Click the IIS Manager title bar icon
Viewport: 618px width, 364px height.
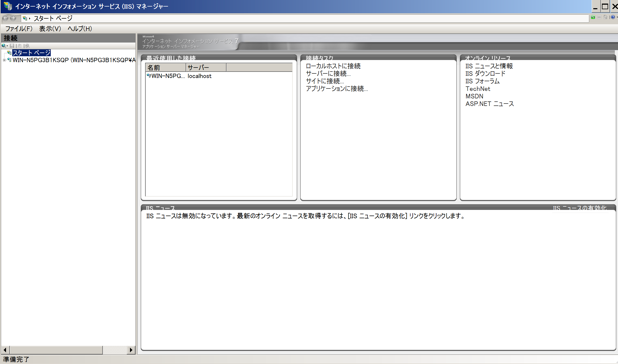tap(7, 6)
